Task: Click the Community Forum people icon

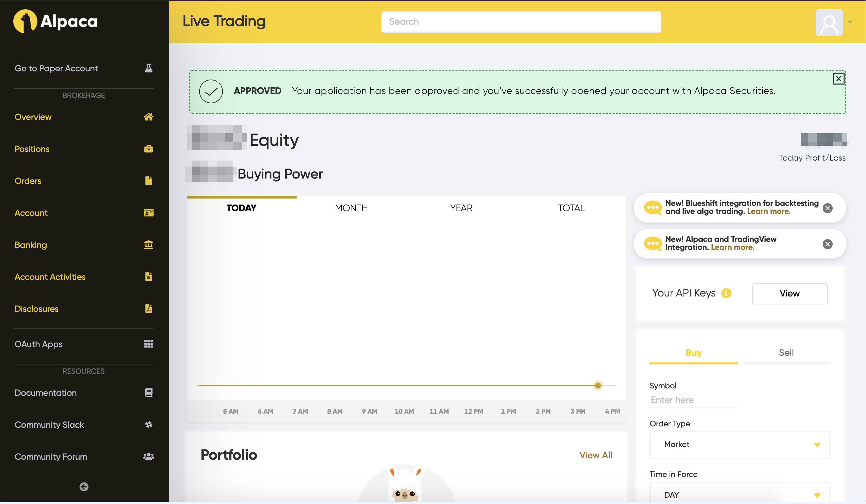Action: click(x=148, y=457)
